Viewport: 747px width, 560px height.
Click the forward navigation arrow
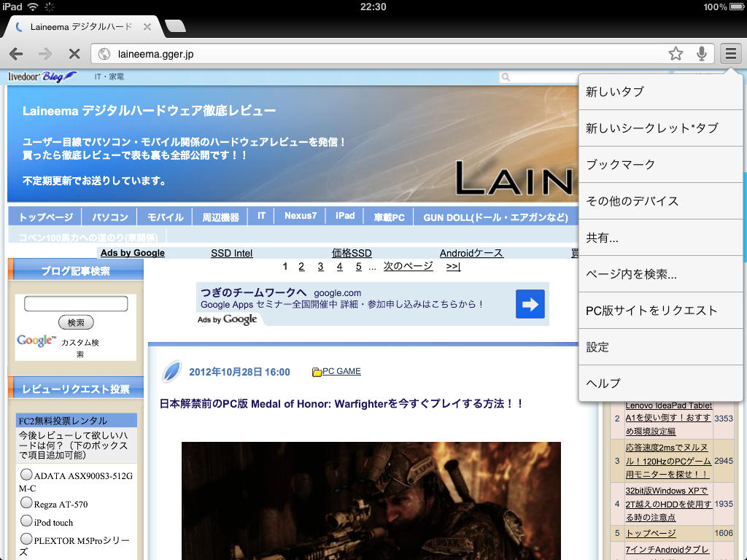(45, 54)
